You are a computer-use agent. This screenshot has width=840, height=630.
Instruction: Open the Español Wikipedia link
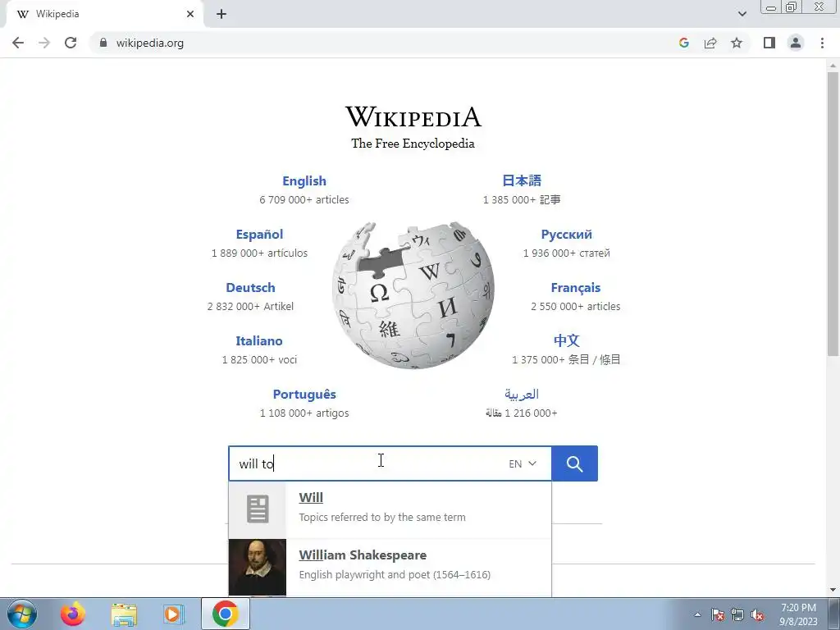pyautogui.click(x=259, y=234)
